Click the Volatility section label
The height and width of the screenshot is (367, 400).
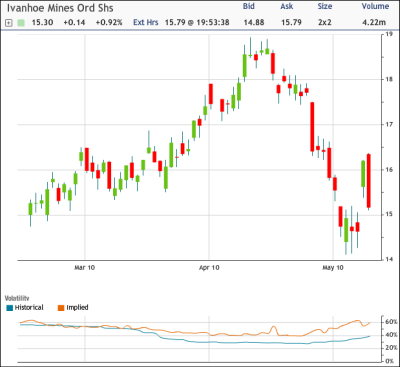[x=17, y=298]
